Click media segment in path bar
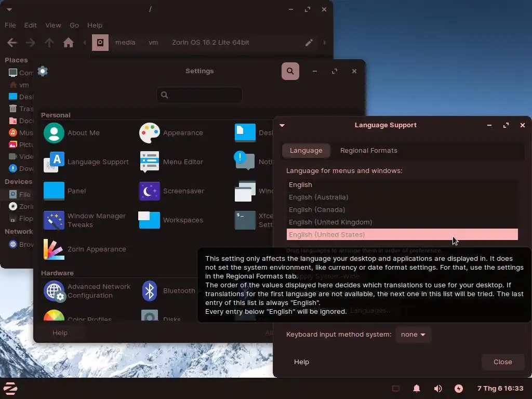Screen dimensions: 532x399 [x=125, y=43]
